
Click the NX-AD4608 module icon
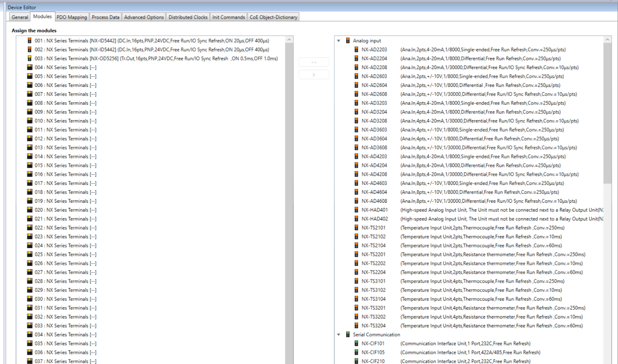pyautogui.click(x=356, y=201)
